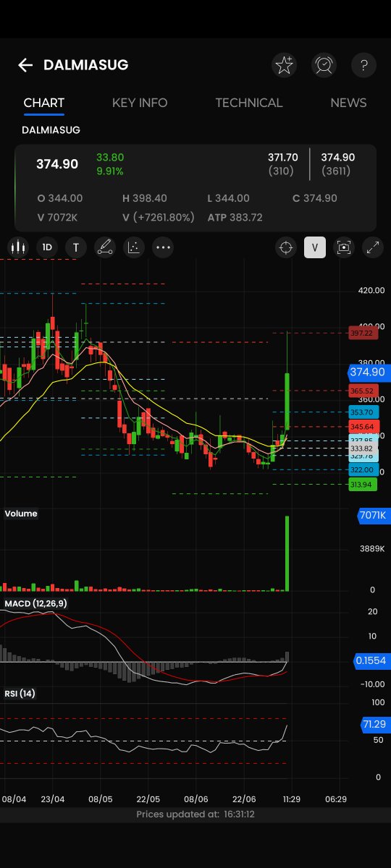Tap the ATP 383.72 value
Image resolution: width=391 pixels, height=868 pixels.
[235, 217]
